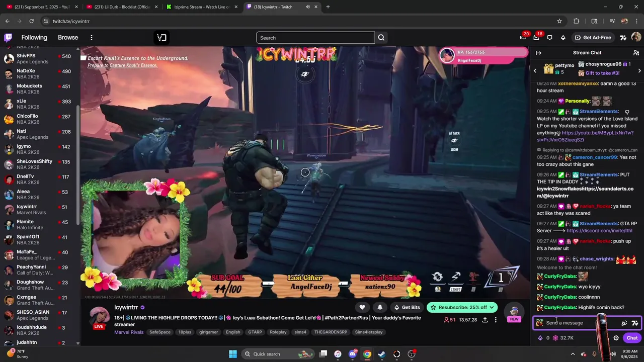Image resolution: width=644 pixels, height=362 pixels.
Task: Click the Icywintrr channel name under the video
Action: pos(126,307)
